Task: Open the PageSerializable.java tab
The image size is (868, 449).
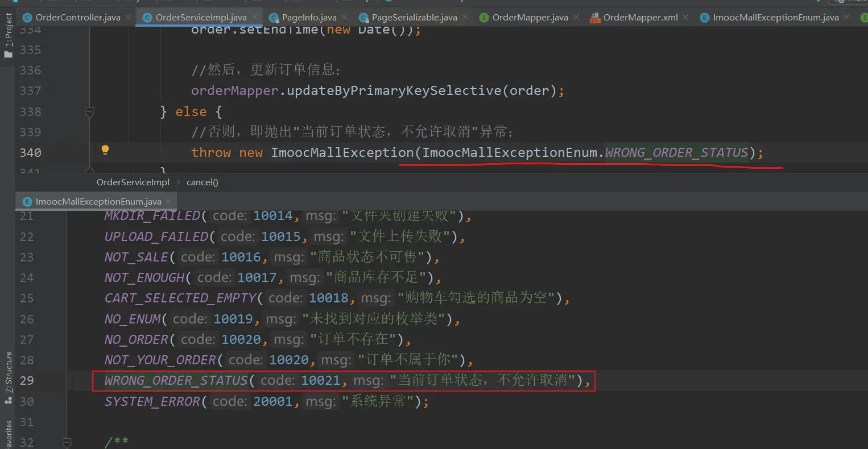Action: 414,18
